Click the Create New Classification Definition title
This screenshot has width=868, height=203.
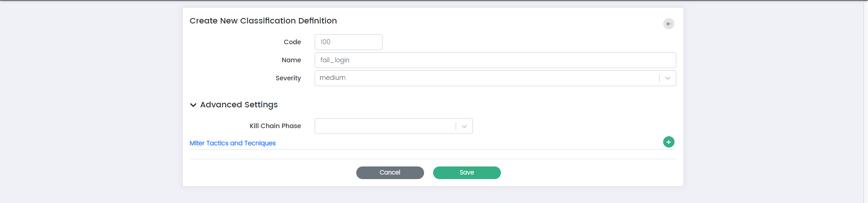(263, 21)
